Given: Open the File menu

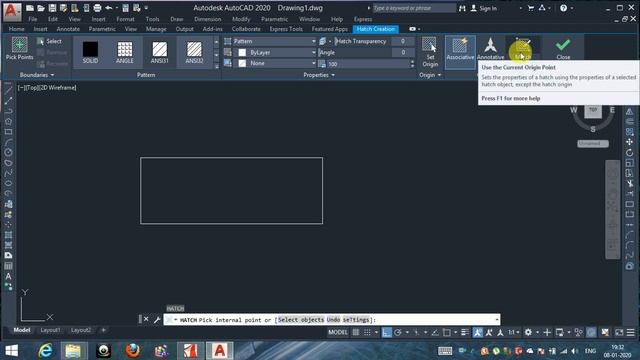Looking at the screenshot, I should point(33,19).
